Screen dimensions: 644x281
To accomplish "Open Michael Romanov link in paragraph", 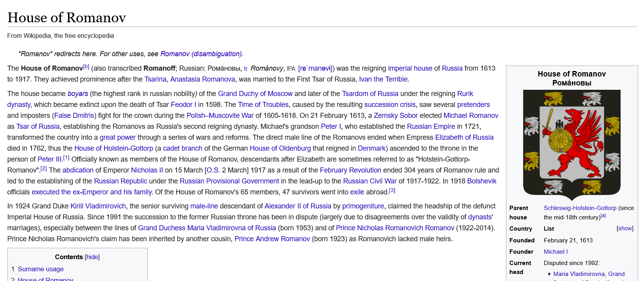I will pyautogui.click(x=471, y=116).
